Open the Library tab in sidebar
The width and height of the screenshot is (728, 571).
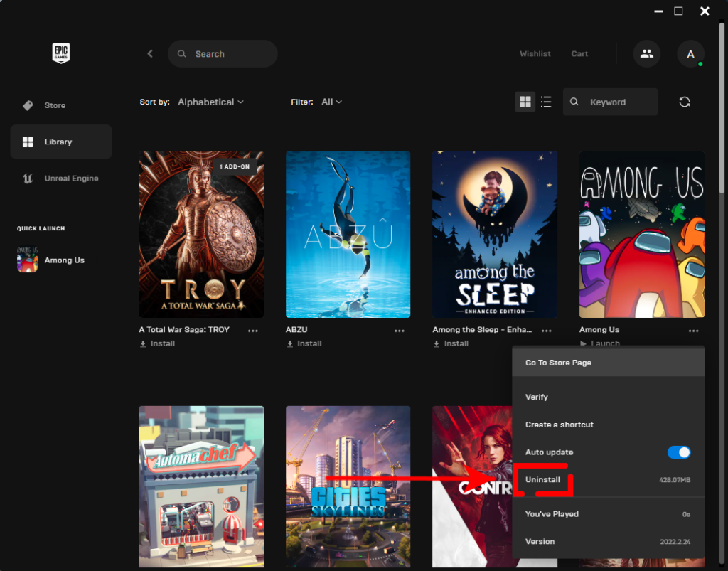tap(61, 142)
